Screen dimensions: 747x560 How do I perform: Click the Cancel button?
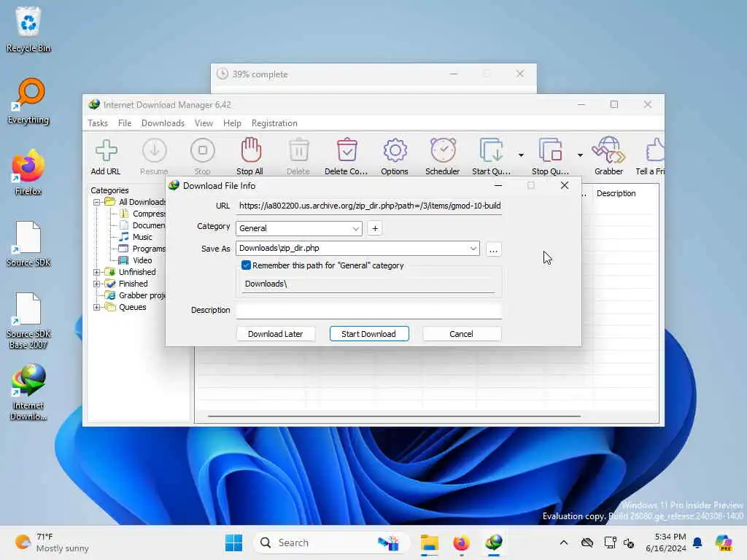coord(461,334)
